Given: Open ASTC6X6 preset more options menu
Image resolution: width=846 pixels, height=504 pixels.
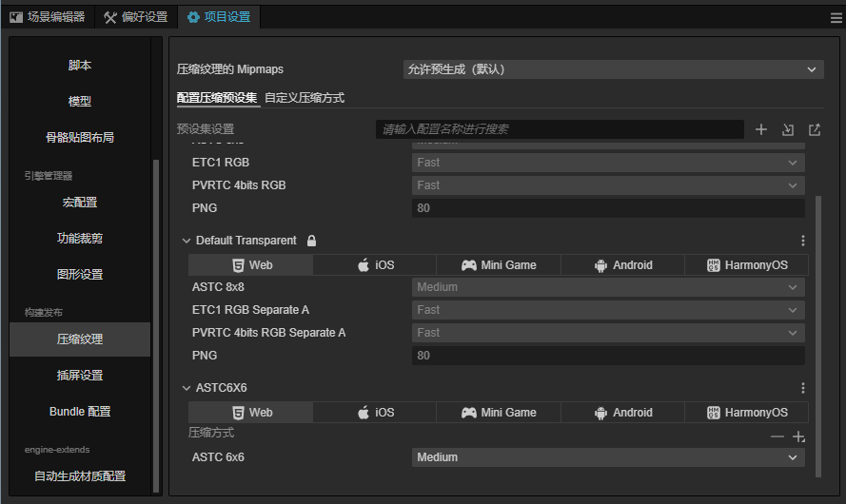Looking at the screenshot, I should coord(803,388).
